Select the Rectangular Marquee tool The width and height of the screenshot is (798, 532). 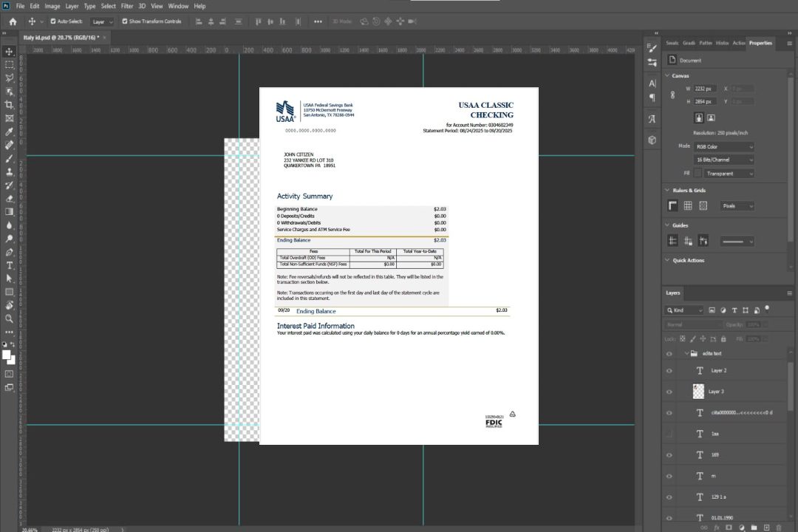coord(9,65)
